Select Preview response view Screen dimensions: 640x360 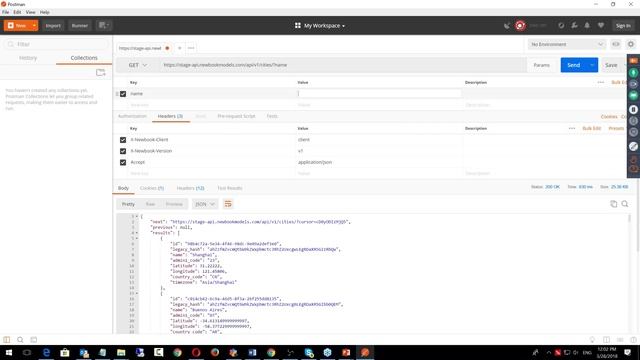(x=174, y=204)
